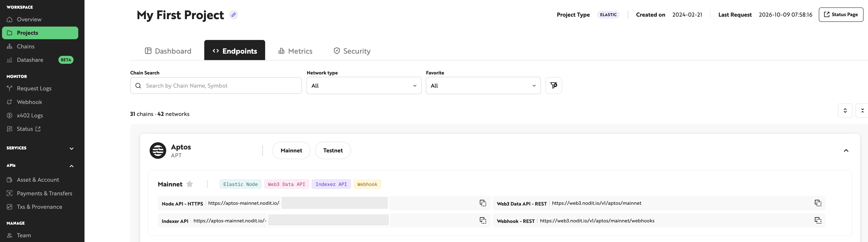Open Projects in the sidebar
This screenshot has width=868, height=242.
coord(40,33)
